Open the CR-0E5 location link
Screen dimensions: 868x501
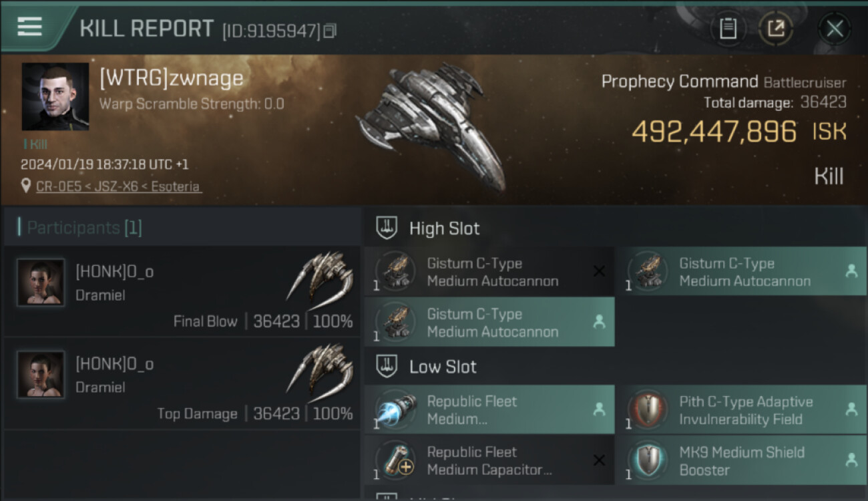point(118,186)
